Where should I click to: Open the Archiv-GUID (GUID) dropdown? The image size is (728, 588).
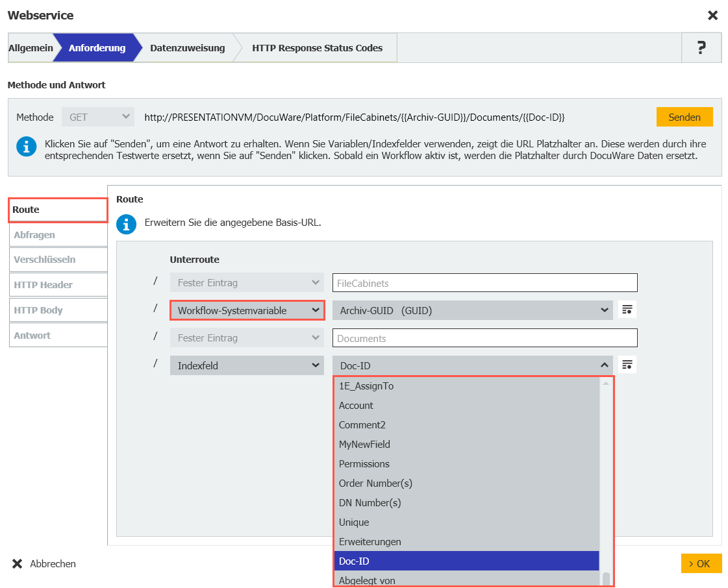[472, 311]
